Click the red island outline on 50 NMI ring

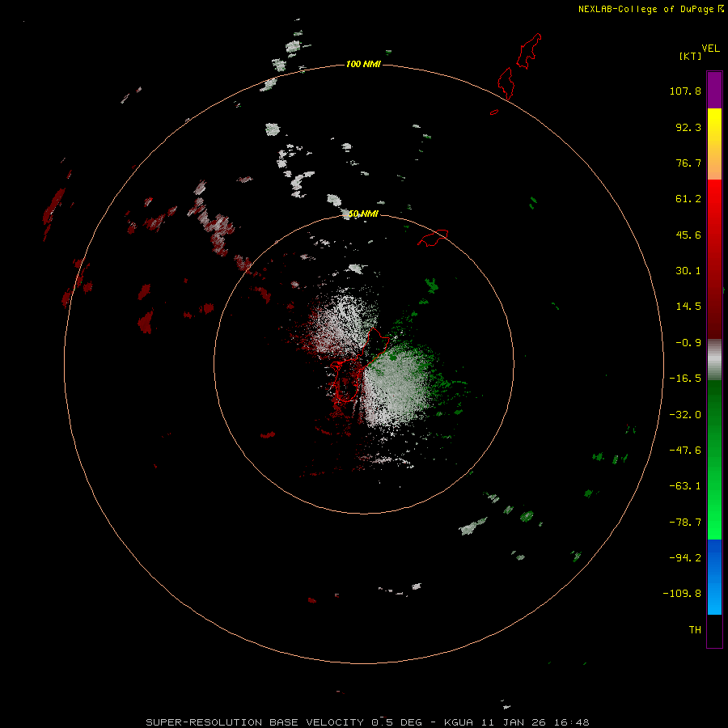pos(433,237)
